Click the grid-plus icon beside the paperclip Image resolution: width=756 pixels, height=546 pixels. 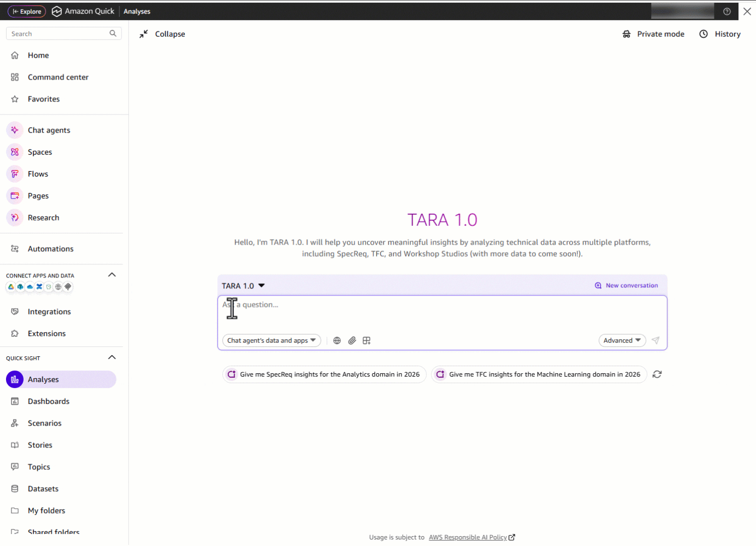366,340
